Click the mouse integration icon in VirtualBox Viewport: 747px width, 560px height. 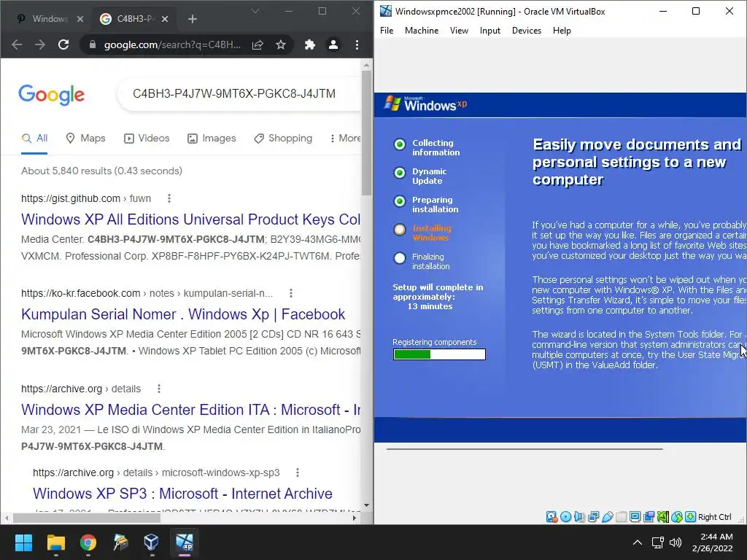pos(676,517)
